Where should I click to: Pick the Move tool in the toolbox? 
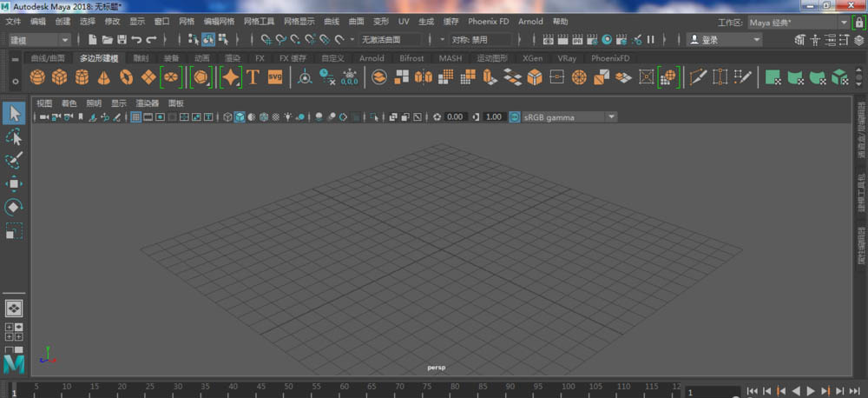14,184
